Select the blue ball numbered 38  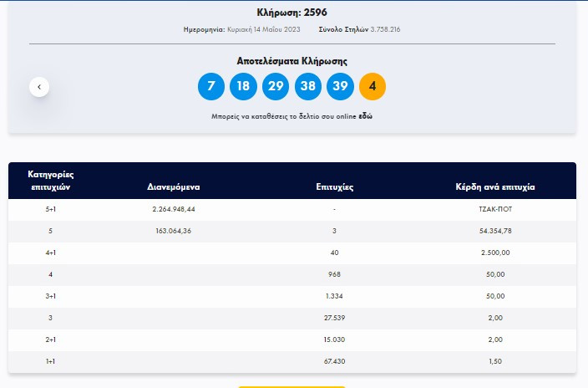coord(308,87)
